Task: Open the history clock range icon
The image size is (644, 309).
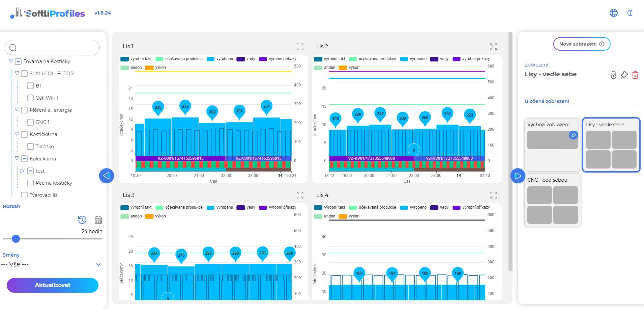Action: 82,220
